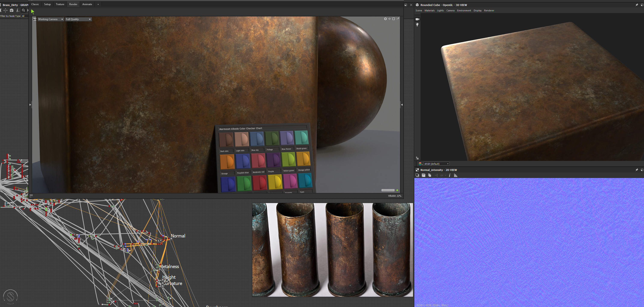The image size is (644, 307).
Task: Take graph snapshot with camera icon
Action: pyautogui.click(x=12, y=10)
